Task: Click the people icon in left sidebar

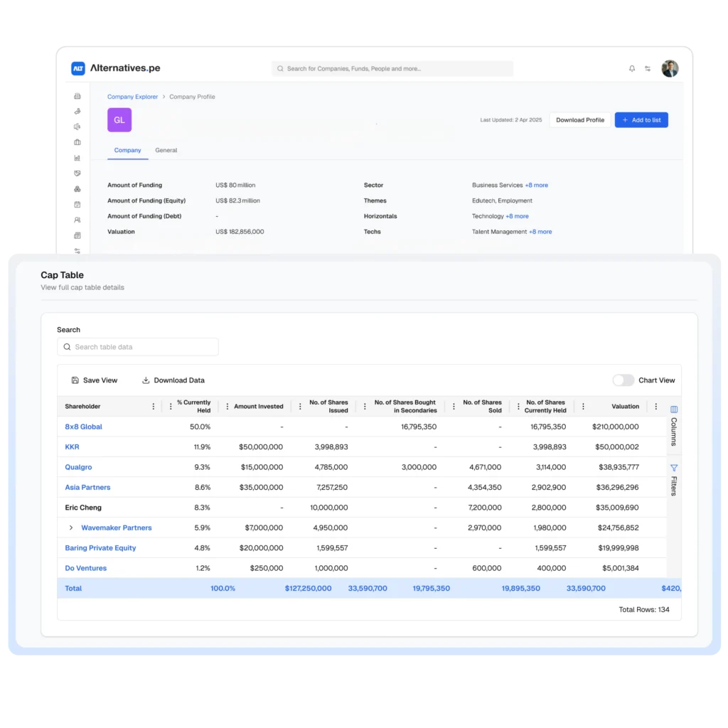Action: (x=77, y=220)
